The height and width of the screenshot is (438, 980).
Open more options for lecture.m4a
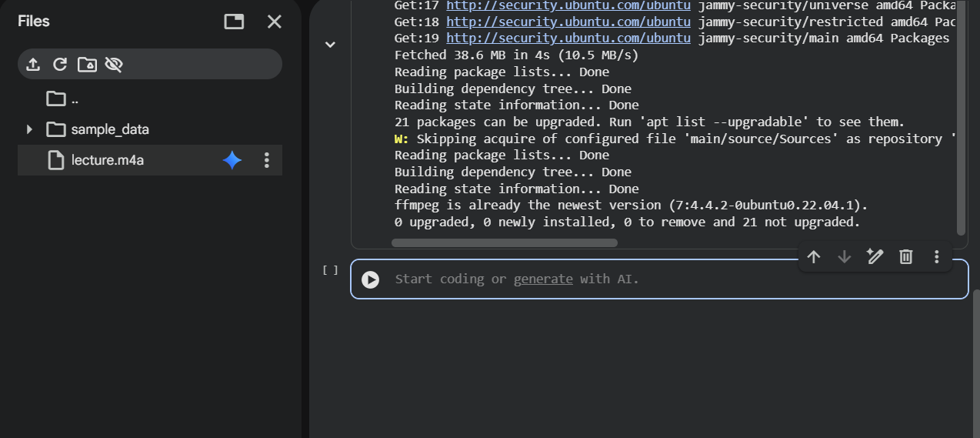(267, 160)
